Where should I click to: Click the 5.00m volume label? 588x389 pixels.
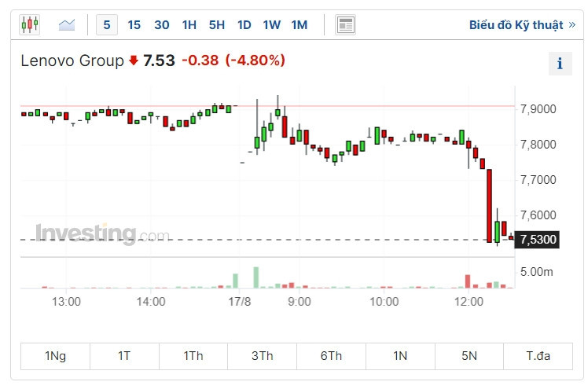click(537, 272)
